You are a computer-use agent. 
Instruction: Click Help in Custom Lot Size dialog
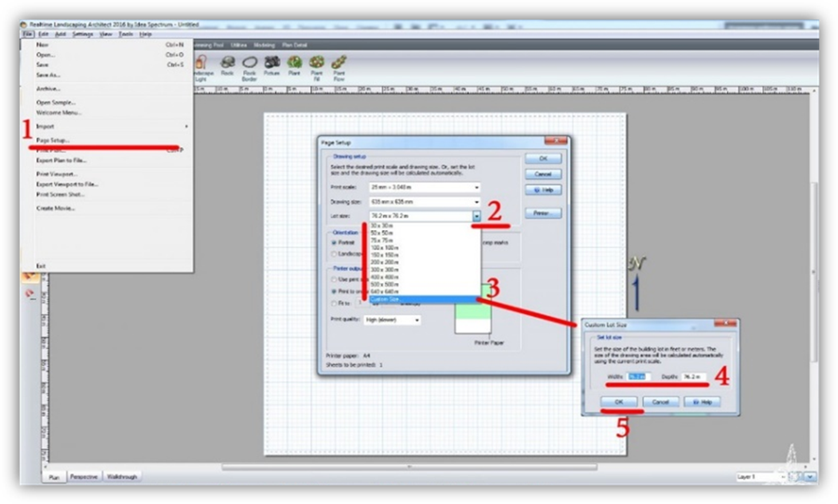pyautogui.click(x=702, y=402)
